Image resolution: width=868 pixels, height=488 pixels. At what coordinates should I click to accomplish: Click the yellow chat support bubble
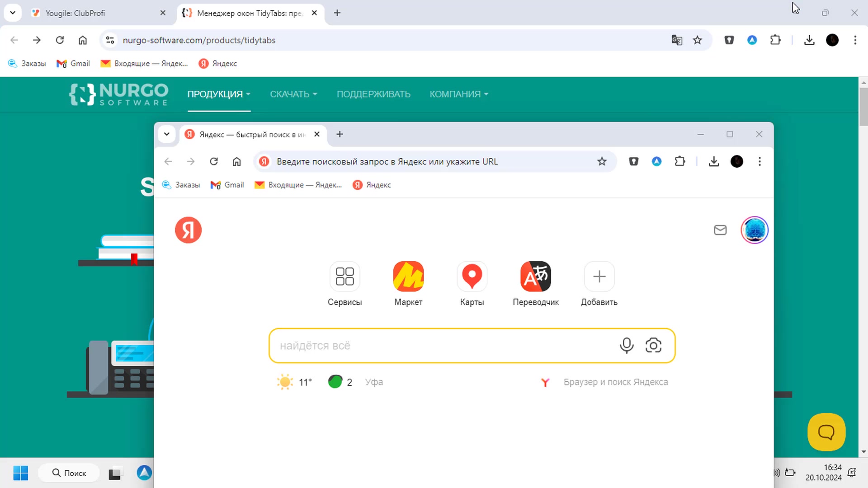tap(826, 432)
